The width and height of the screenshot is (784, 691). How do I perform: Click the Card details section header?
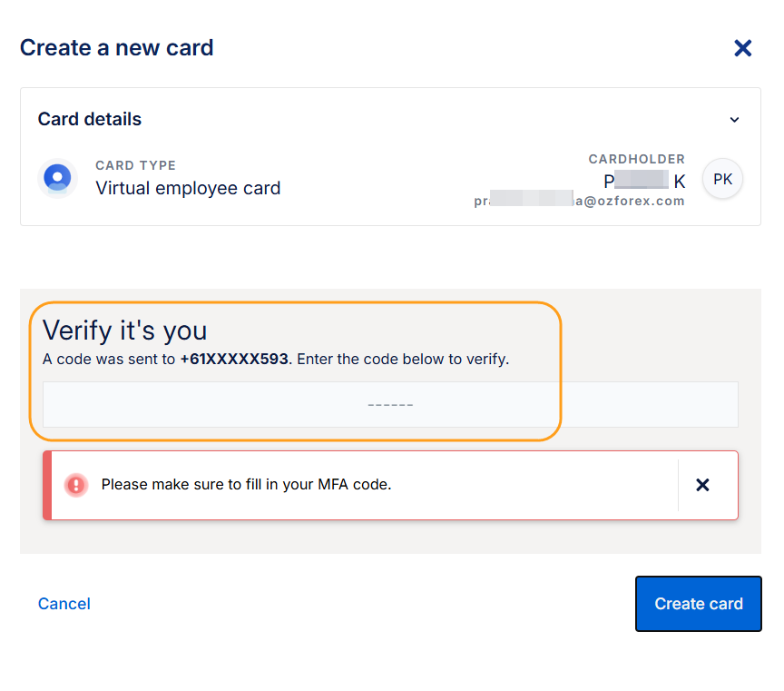point(90,119)
